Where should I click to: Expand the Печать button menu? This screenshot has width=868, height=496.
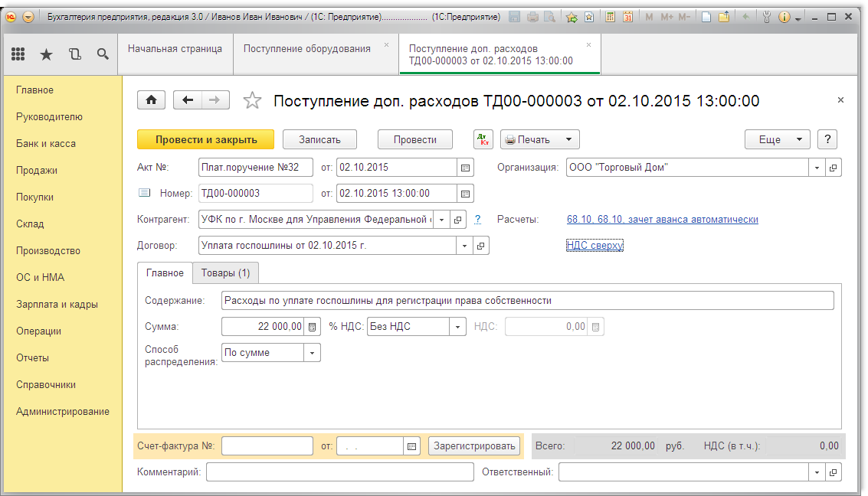pos(568,139)
